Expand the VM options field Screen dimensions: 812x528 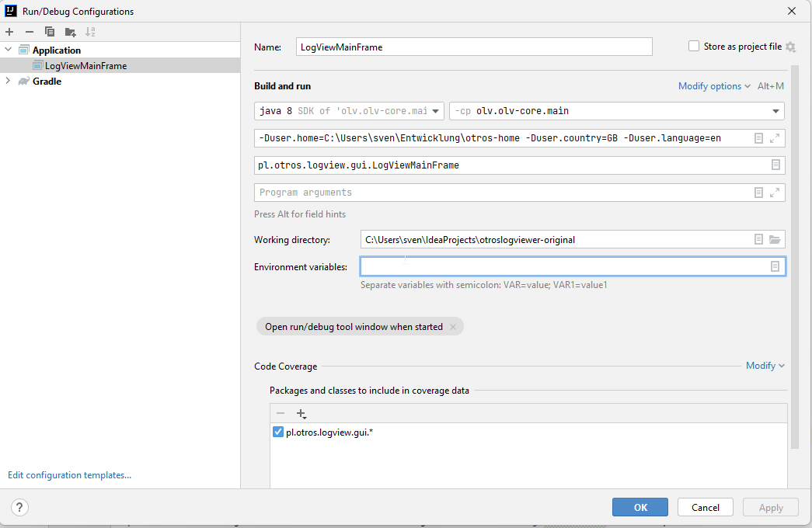click(x=774, y=137)
